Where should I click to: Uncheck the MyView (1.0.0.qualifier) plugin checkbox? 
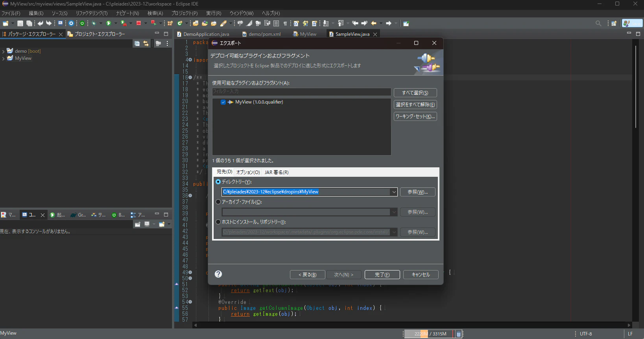pos(223,102)
